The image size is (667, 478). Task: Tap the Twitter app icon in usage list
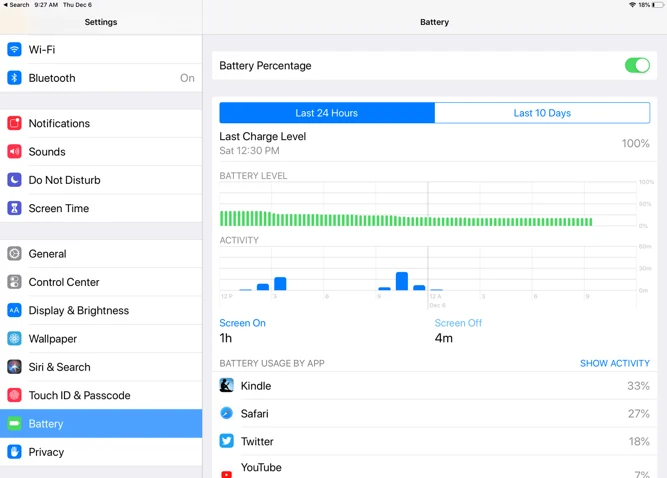(227, 441)
